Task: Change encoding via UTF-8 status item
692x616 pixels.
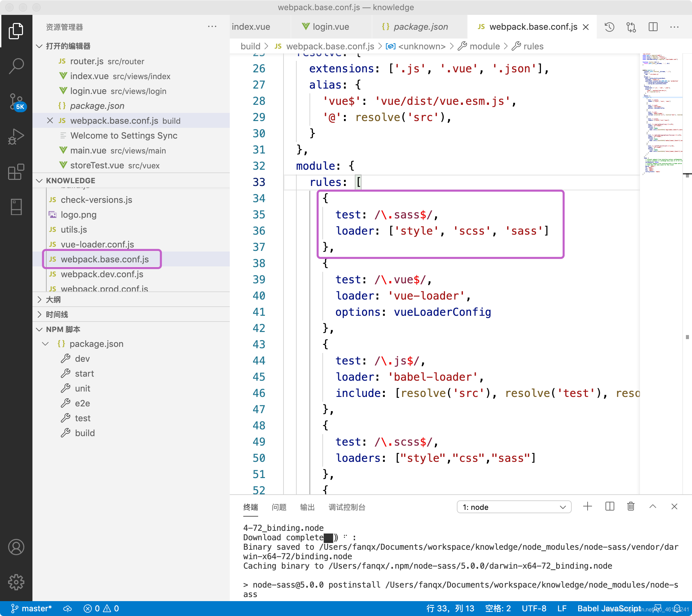Action: click(x=534, y=609)
